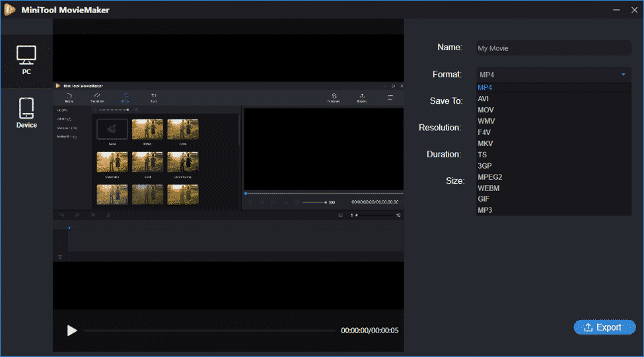Viewport: 644px width, 357px height.
Task: Choose MP3 audio format option
Action: tap(554, 210)
